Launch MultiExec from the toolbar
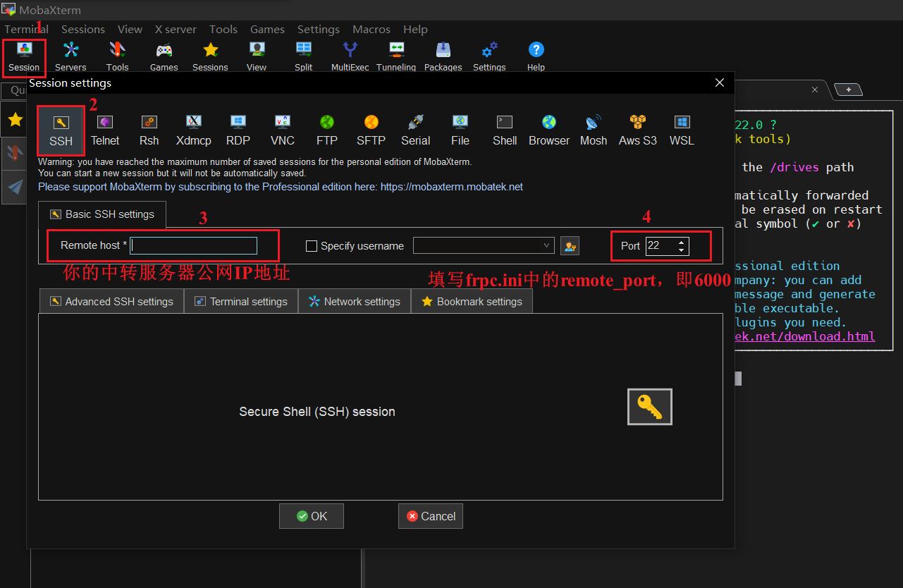This screenshot has height=588, width=903. (350, 57)
